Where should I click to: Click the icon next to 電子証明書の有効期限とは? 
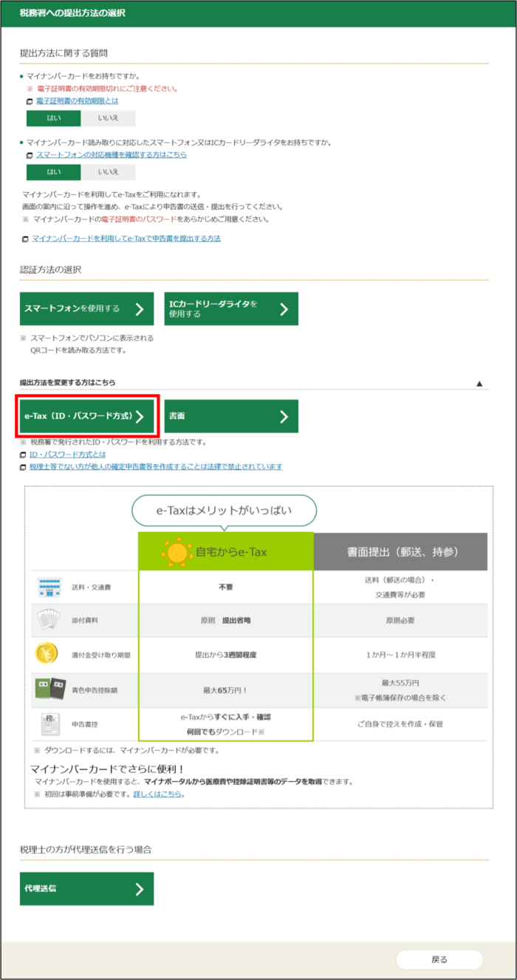tap(30, 101)
